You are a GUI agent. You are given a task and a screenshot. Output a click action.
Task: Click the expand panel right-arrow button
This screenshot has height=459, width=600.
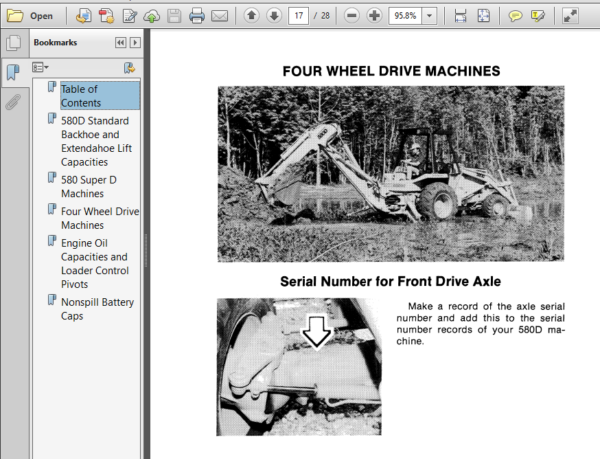point(135,42)
